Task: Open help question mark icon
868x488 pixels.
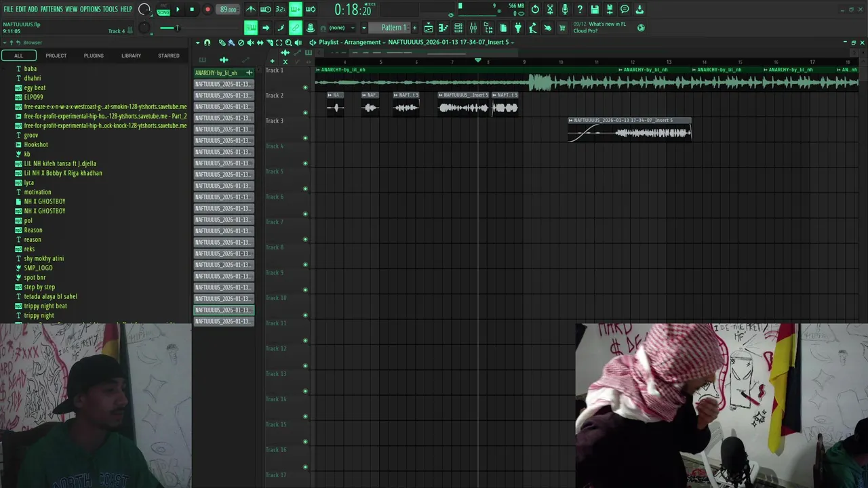Action: (x=580, y=9)
